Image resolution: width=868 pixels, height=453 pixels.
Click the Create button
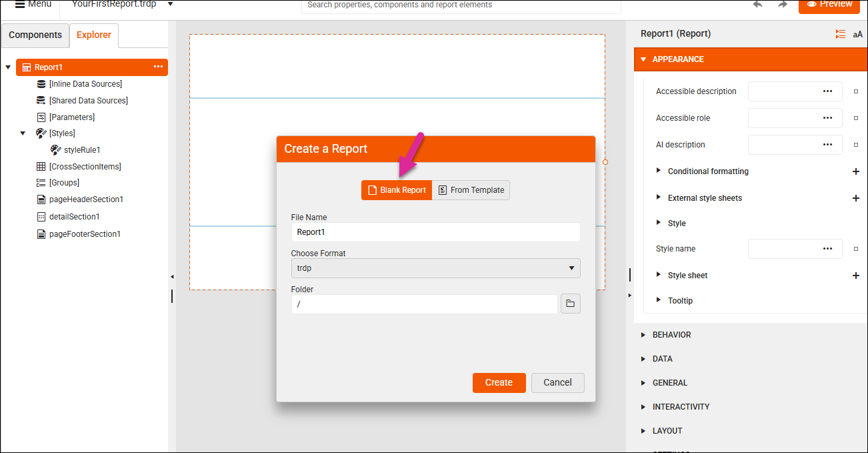coord(499,383)
